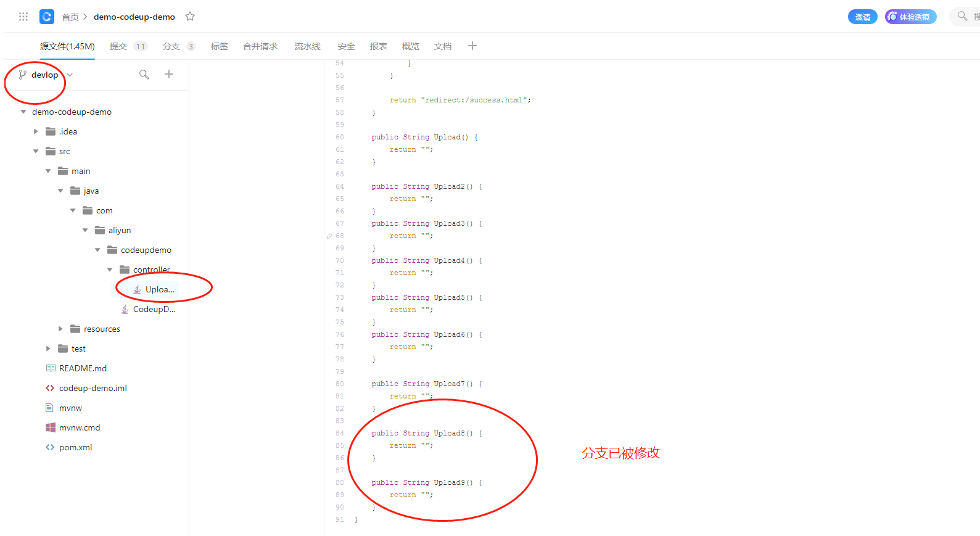Click the 'public String Upload2()' code line
This screenshot has width=980, height=536.
[x=427, y=186]
